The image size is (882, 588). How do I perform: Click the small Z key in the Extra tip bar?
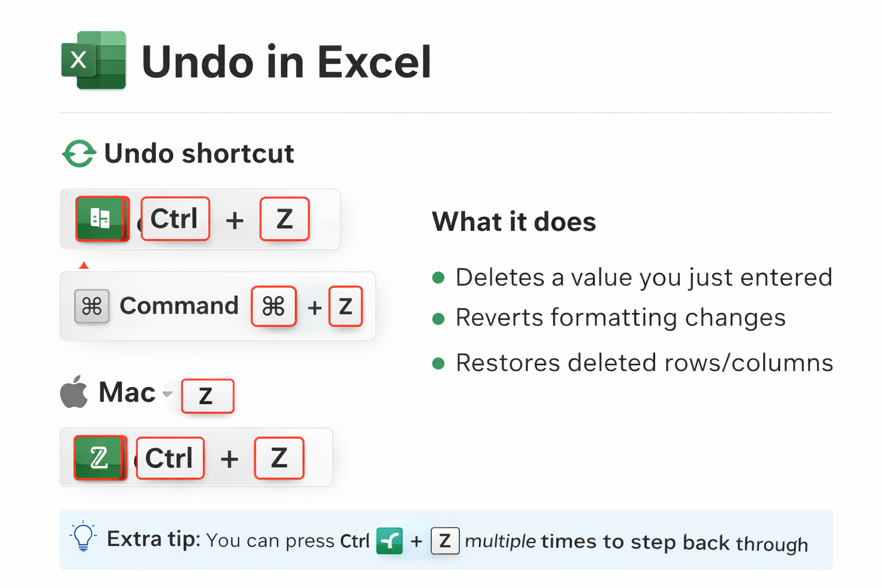click(445, 541)
